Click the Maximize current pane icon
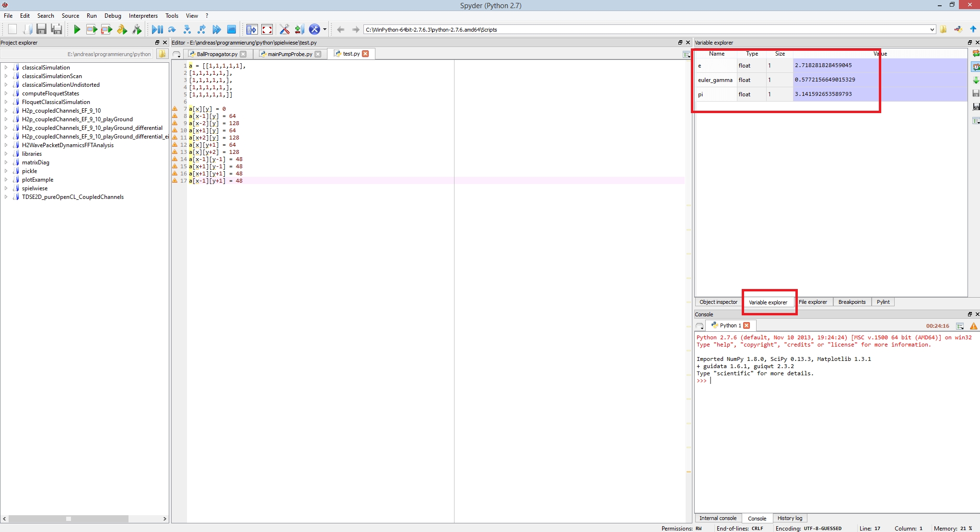Image resolution: width=980 pixels, height=532 pixels. click(x=252, y=30)
